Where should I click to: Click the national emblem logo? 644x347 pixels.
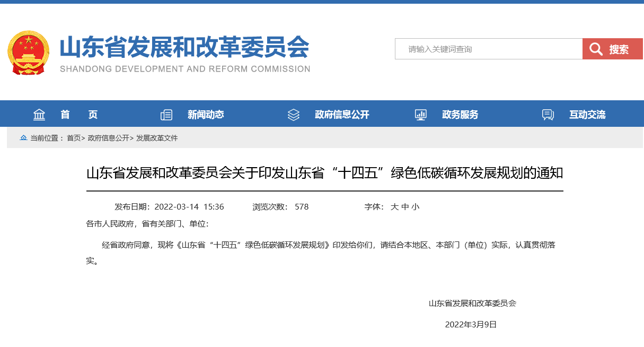pyautogui.click(x=28, y=53)
